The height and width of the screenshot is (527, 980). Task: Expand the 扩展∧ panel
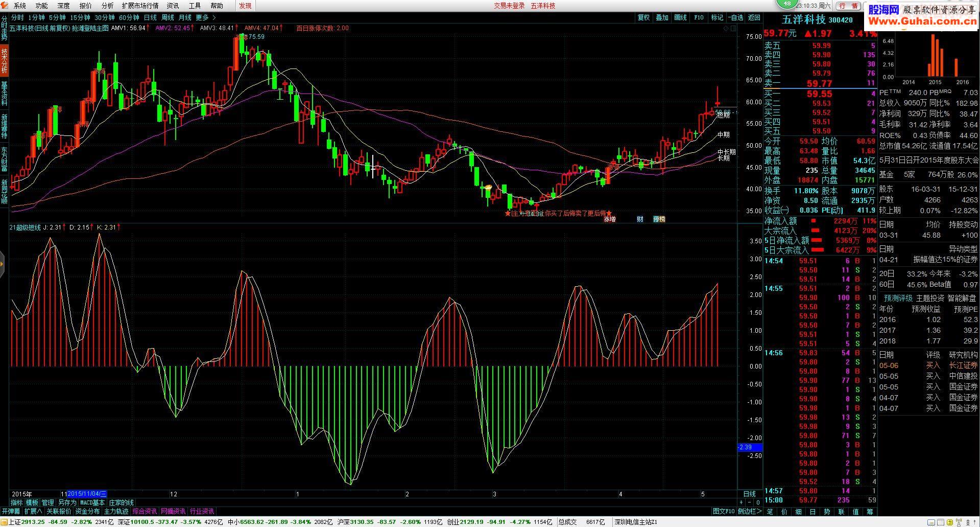coord(33,511)
